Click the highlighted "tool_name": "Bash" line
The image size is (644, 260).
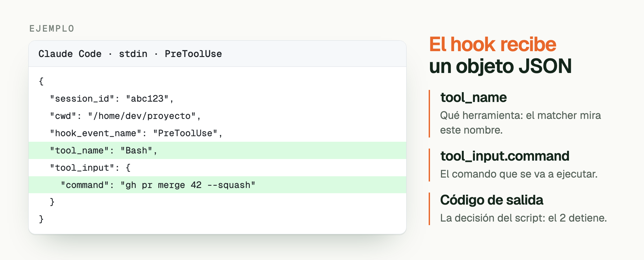click(217, 150)
